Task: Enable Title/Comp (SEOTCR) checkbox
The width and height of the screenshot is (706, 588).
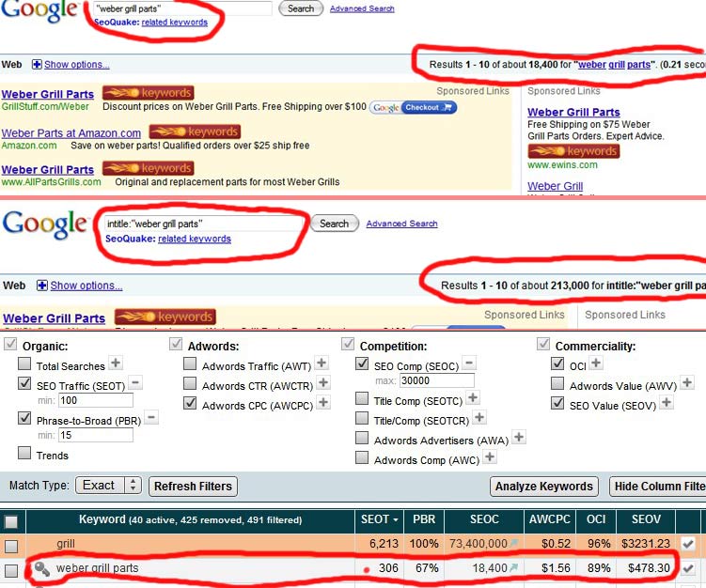Action: tap(362, 418)
